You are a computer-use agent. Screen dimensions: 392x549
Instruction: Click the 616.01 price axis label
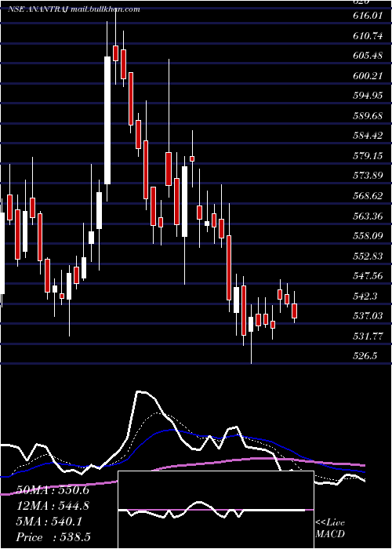pyautogui.click(x=368, y=16)
